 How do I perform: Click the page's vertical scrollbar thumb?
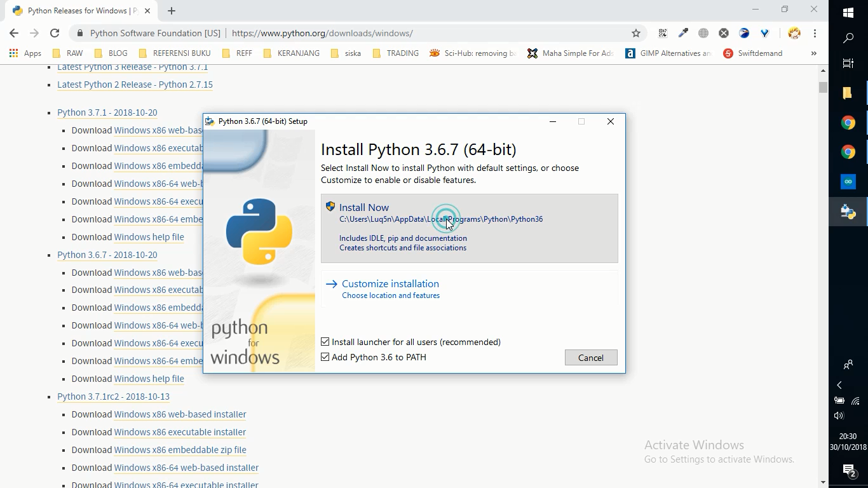[823, 88]
